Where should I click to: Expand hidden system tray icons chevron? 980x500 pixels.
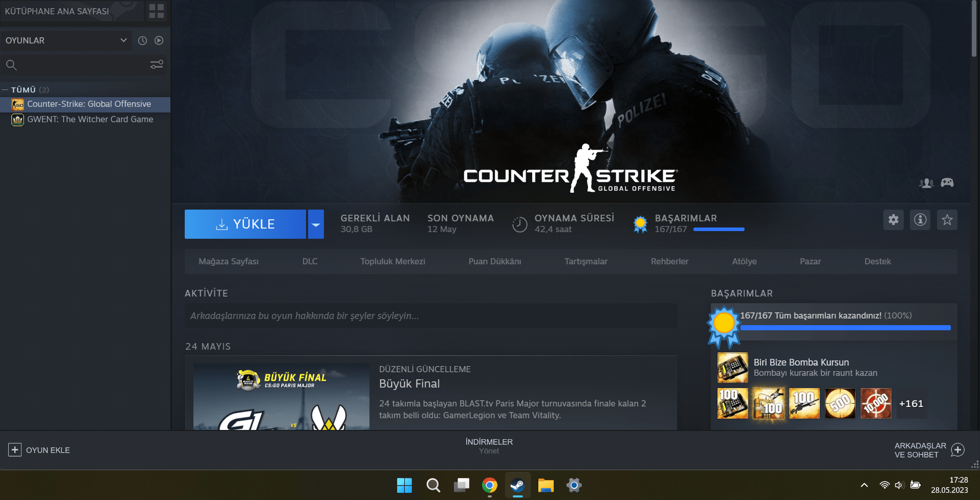pyautogui.click(x=864, y=485)
